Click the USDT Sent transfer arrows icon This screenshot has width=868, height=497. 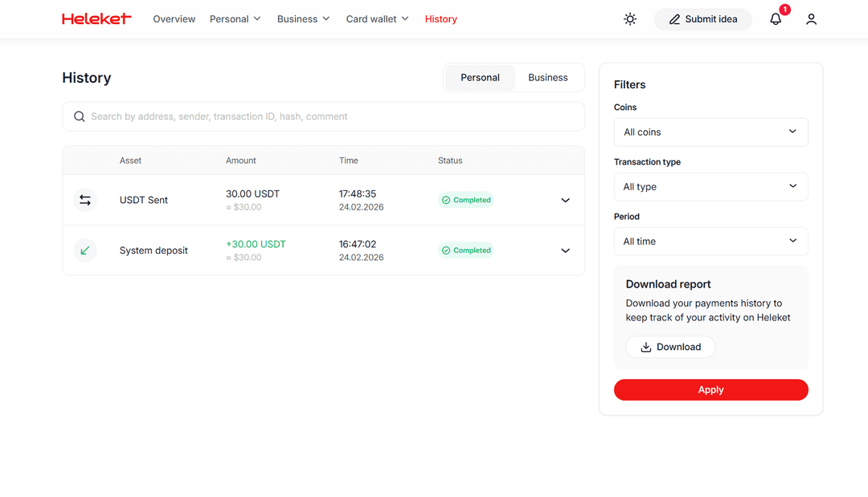point(85,200)
